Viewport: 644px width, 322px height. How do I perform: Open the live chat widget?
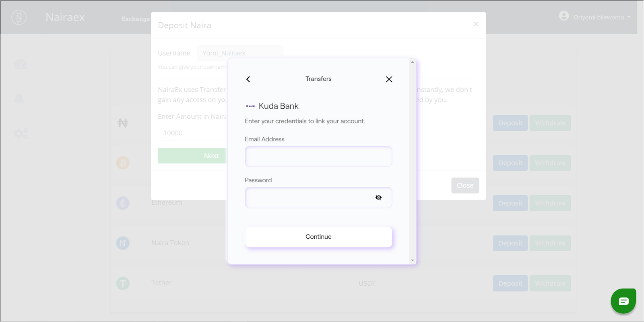(623, 301)
